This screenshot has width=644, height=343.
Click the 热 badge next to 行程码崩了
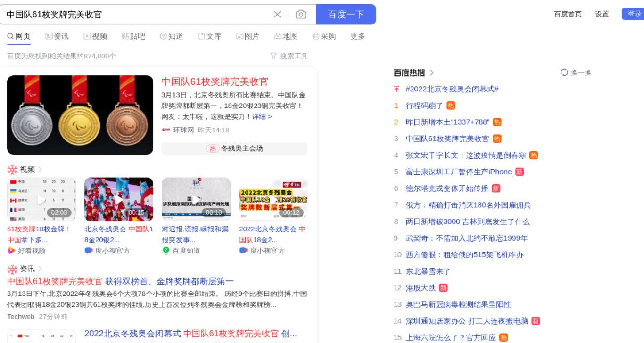tap(451, 106)
